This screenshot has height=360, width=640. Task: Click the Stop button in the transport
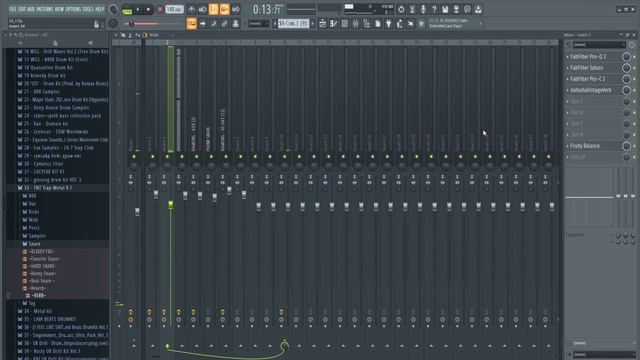pyautogui.click(x=148, y=9)
